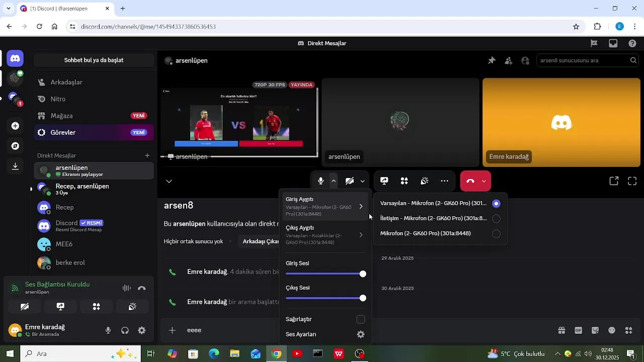Image resolution: width=644 pixels, height=362 pixels.
Task: Click the Arkadaşı Çıkar button
Action: 260,241
